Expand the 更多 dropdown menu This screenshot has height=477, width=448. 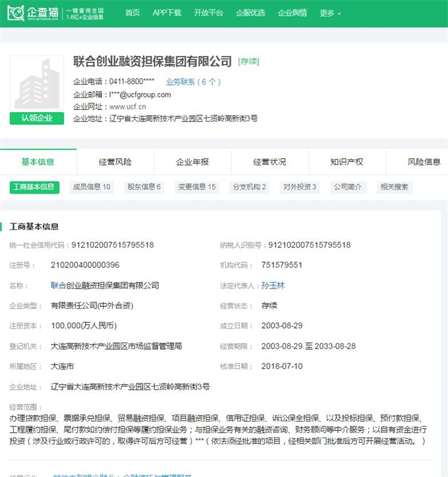click(x=330, y=13)
